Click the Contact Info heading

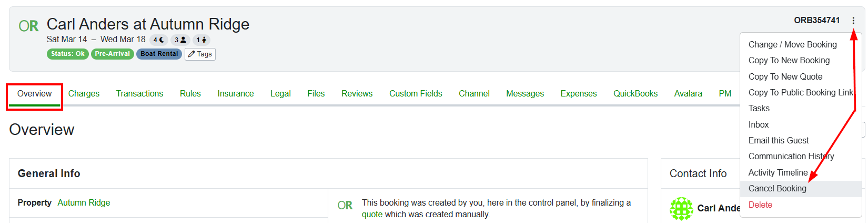tap(698, 173)
